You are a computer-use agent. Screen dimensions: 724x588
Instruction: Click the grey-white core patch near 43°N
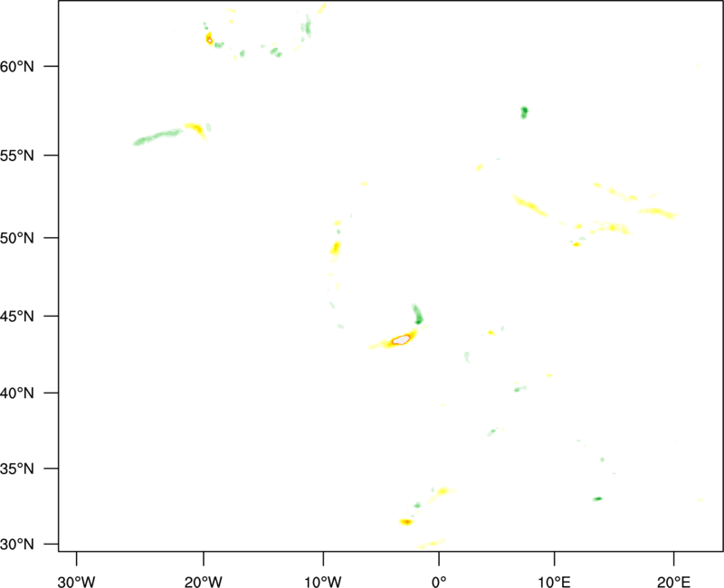401,340
